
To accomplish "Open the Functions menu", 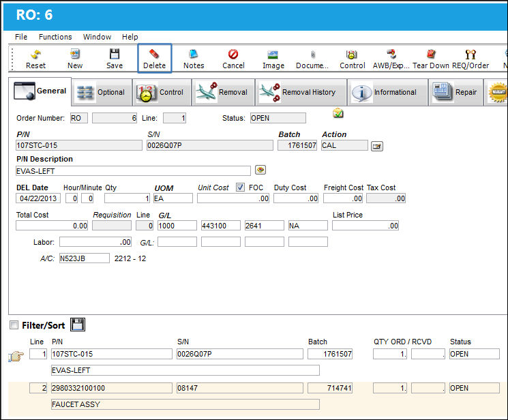I will pos(55,37).
